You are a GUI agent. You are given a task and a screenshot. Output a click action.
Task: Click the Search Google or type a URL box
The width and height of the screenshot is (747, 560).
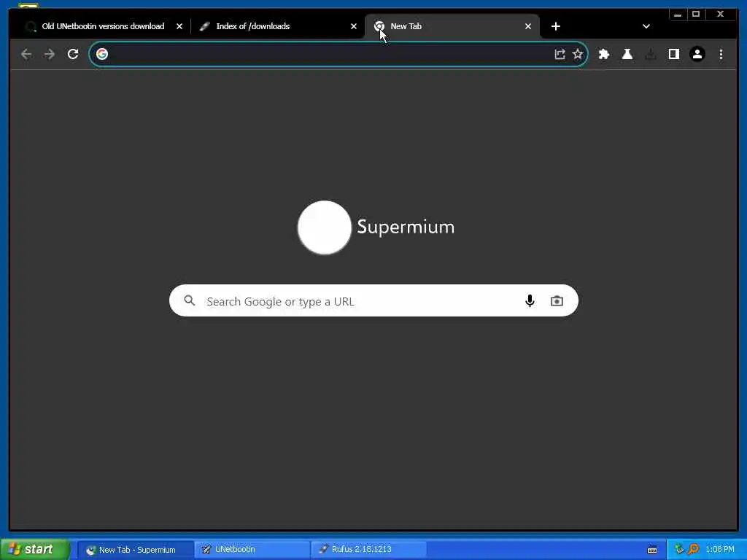[x=374, y=300]
